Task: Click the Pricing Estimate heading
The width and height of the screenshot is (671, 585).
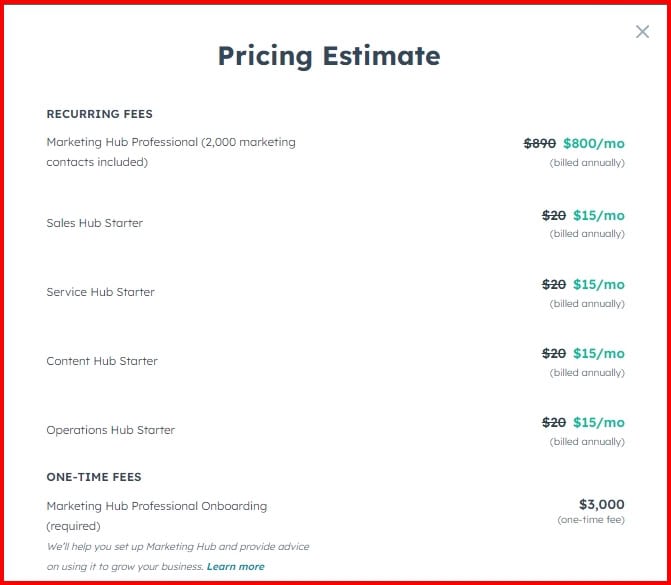Action: (329, 56)
